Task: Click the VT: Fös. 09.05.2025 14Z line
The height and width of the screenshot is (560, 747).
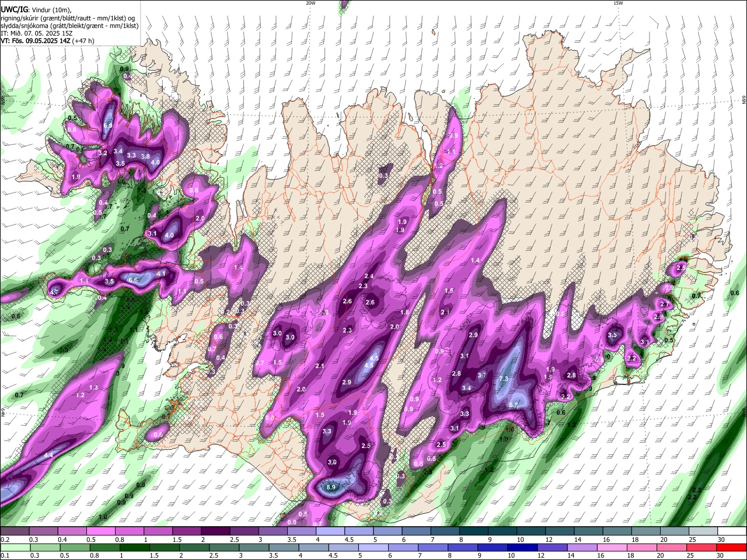Action: click(36, 41)
